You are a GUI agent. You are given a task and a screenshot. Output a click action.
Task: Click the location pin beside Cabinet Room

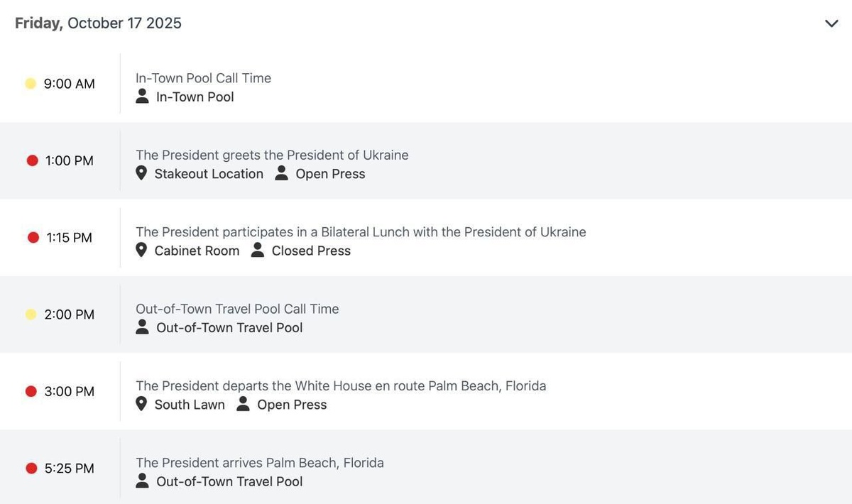pyautogui.click(x=141, y=251)
